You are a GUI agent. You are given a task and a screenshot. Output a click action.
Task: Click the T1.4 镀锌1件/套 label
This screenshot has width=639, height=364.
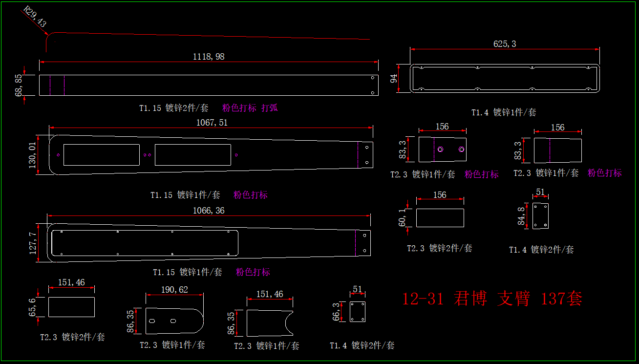coord(504,112)
